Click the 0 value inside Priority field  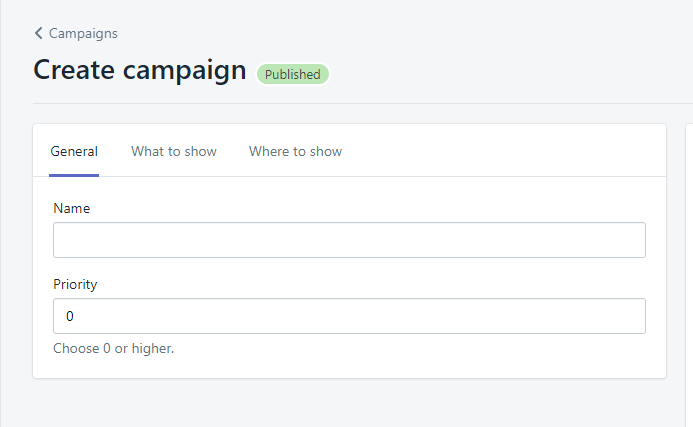pyautogui.click(x=70, y=316)
